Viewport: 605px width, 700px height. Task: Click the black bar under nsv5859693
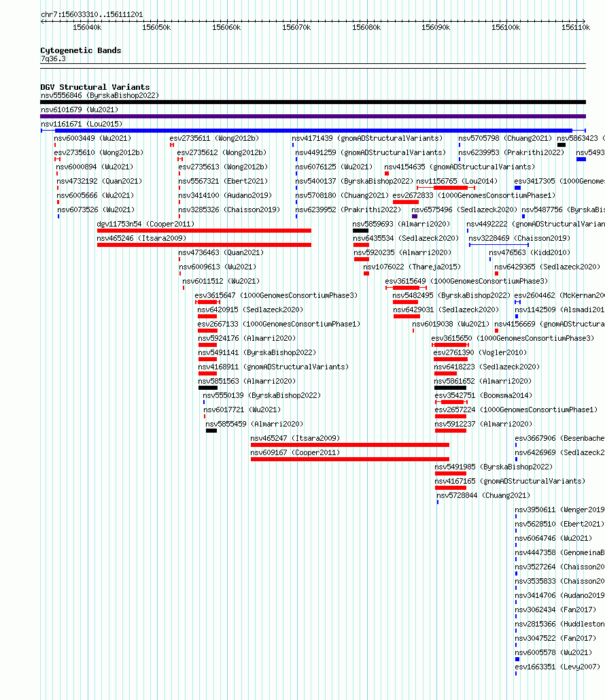pos(360,231)
